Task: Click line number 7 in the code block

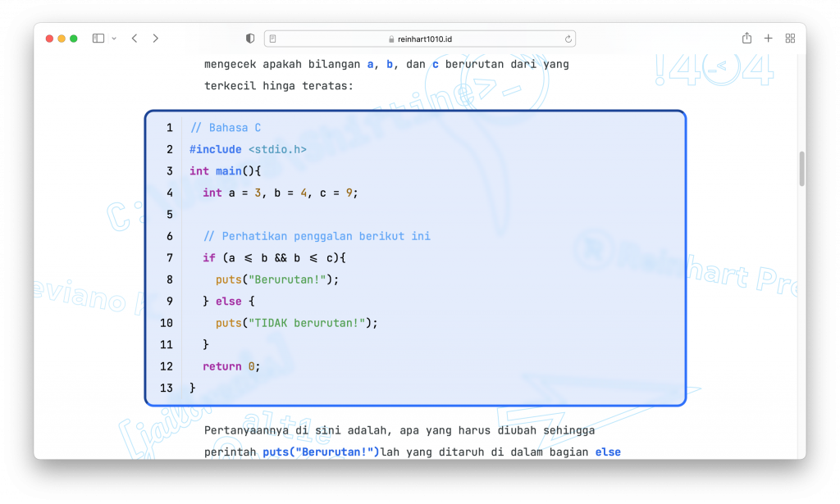Action: click(x=169, y=257)
